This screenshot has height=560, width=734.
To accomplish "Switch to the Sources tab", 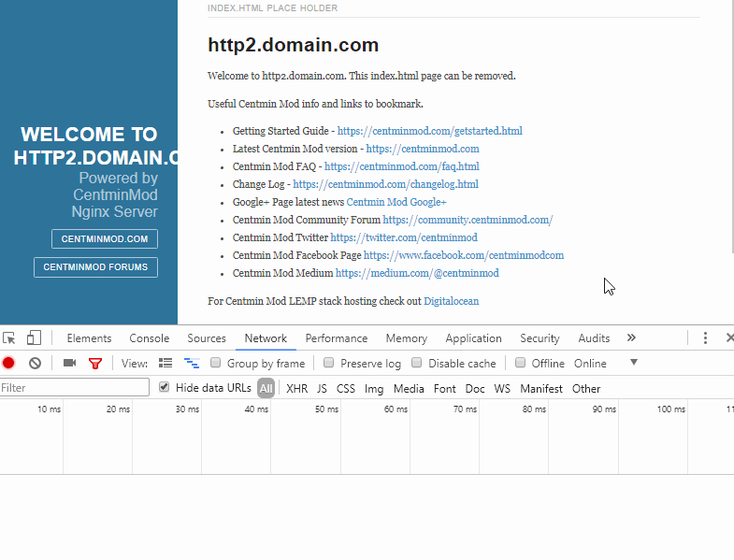I will click(x=207, y=338).
